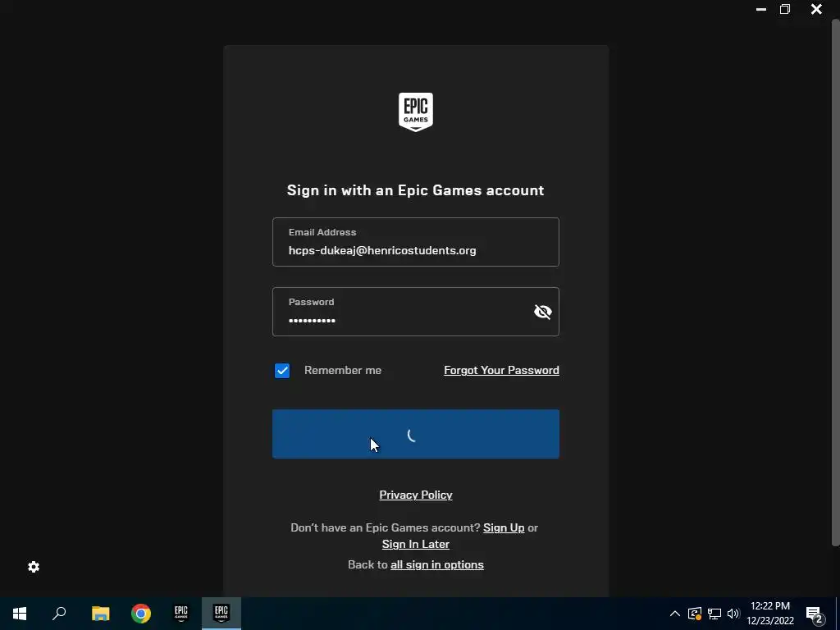This screenshot has height=630, width=840.
Task: Go back to all sign in options
Action: 437,564
